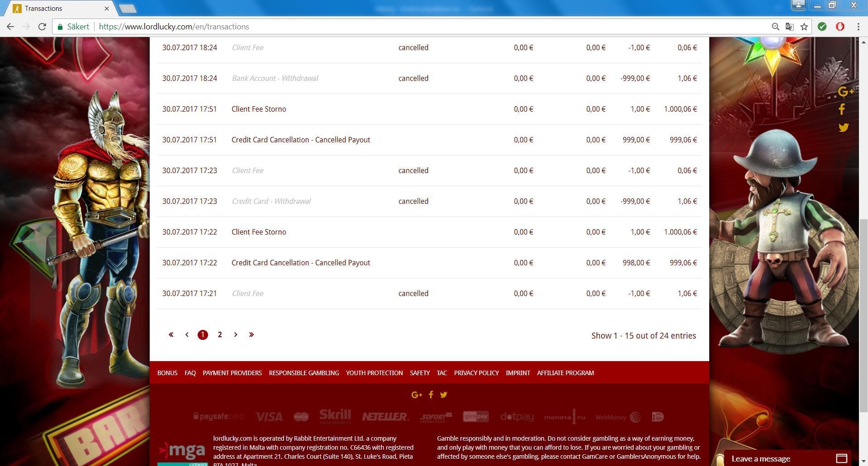Open the AFFILIATE PROGRAM footer link
The image size is (868, 466).
[565, 373]
